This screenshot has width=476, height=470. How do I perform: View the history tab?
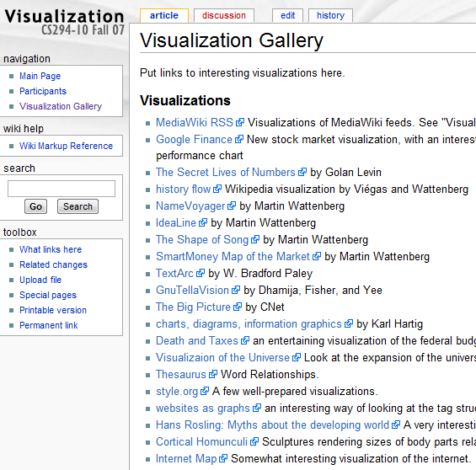tap(330, 15)
